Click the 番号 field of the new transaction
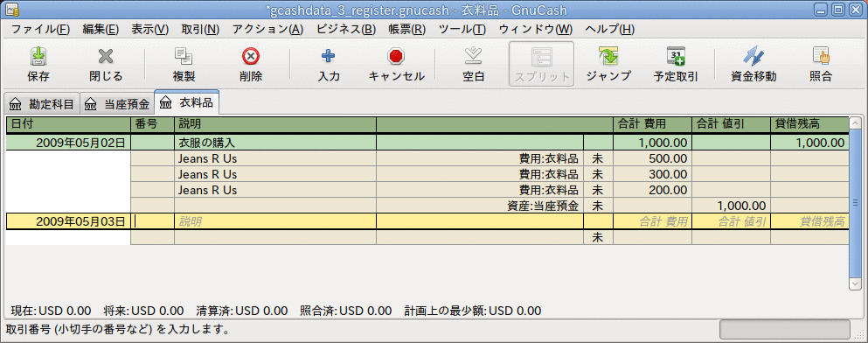The height and width of the screenshot is (343, 868). [152, 221]
